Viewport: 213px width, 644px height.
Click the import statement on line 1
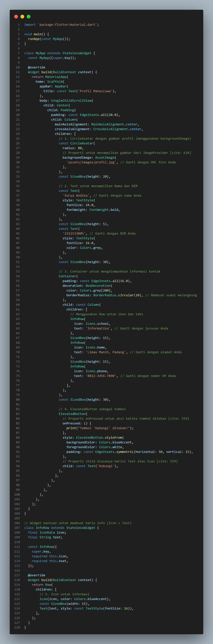coord(61,25)
